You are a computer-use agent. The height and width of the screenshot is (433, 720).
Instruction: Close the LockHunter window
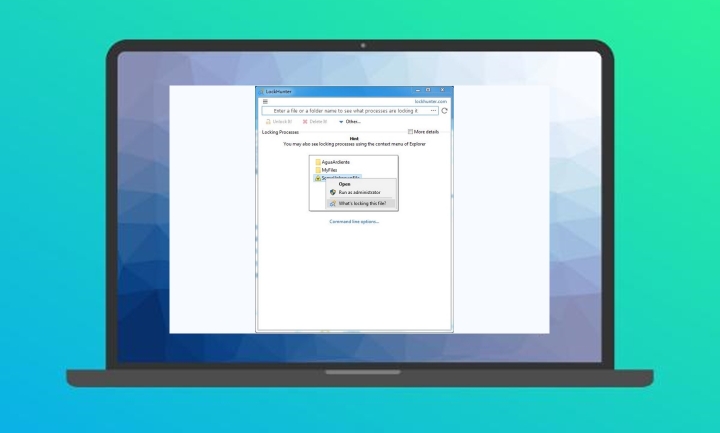pos(442,90)
